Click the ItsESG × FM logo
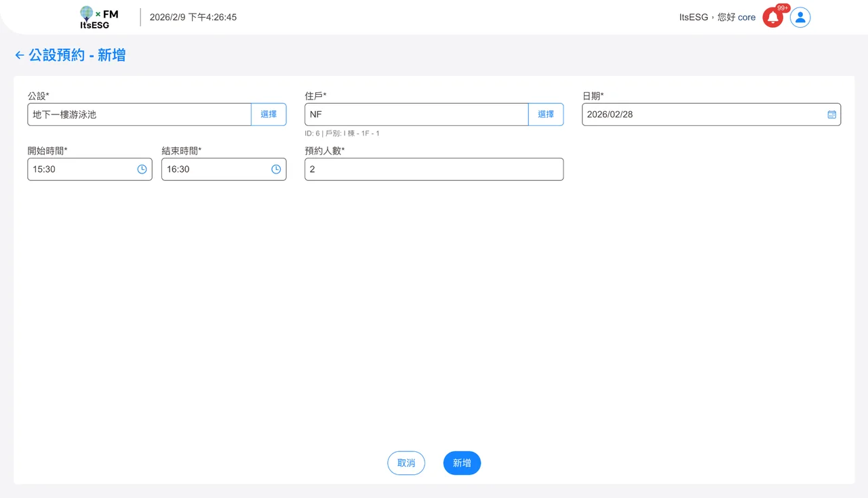 pyautogui.click(x=98, y=18)
